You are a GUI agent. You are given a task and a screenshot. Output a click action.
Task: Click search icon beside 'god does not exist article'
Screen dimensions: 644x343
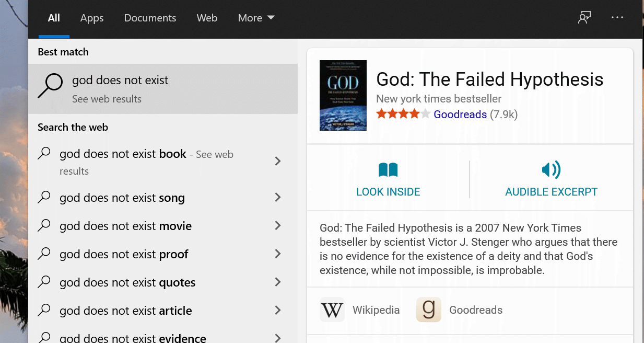click(45, 310)
